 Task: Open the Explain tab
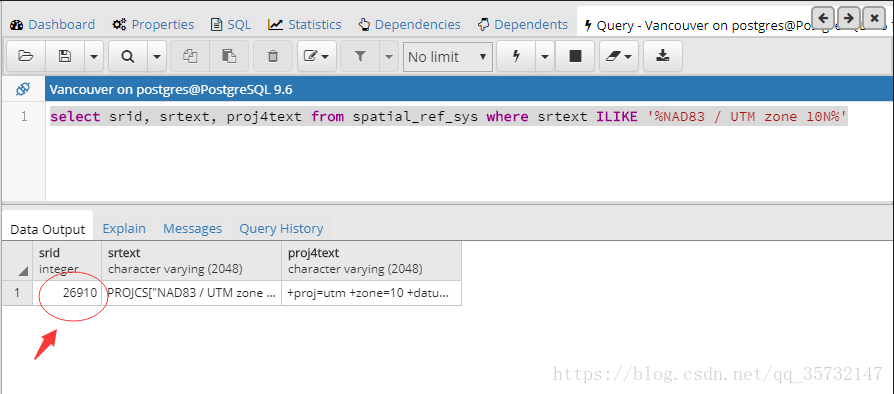click(124, 229)
